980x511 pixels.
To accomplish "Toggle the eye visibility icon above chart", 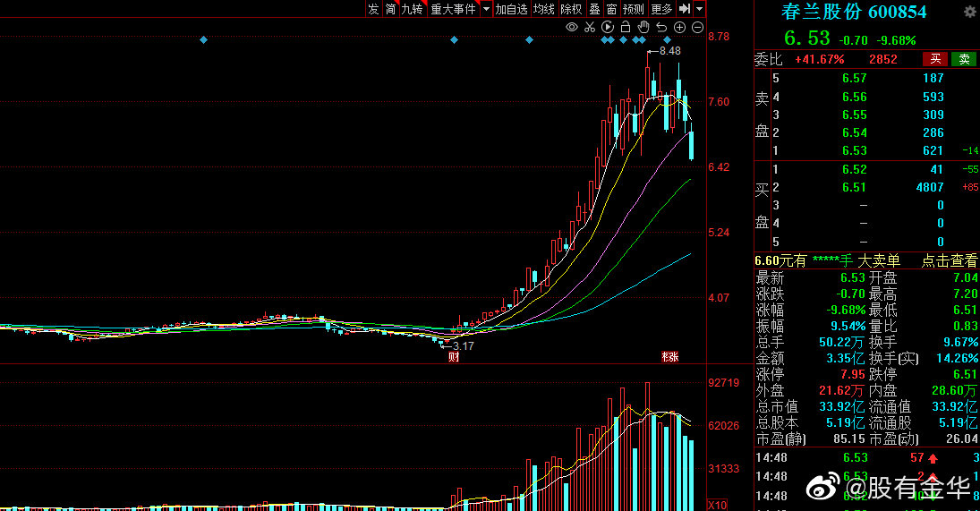I will pyautogui.click(x=571, y=28).
